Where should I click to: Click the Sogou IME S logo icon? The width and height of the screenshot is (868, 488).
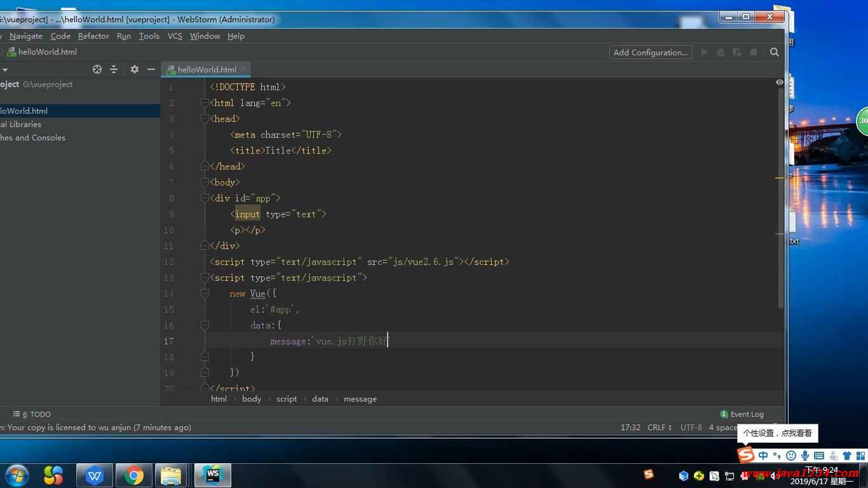coord(746,455)
